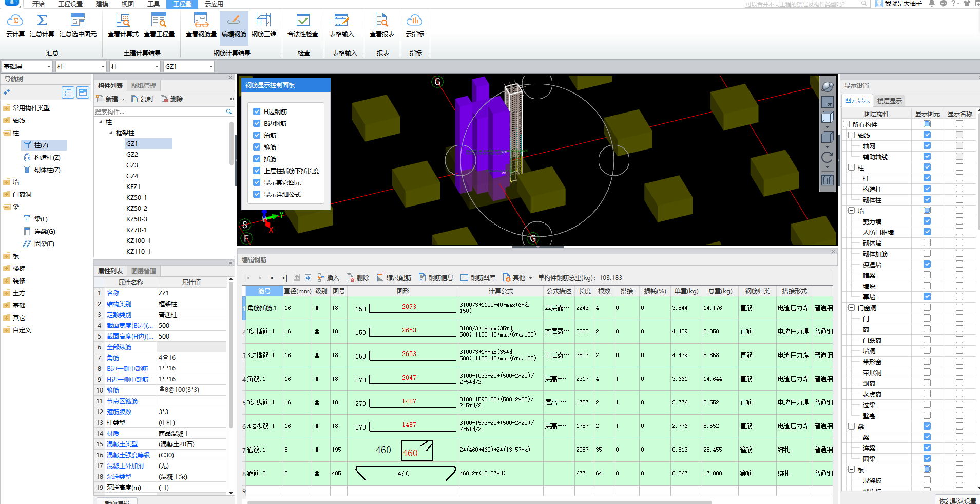Collapse 门窗洞 group in display settings
Viewport: 980px width, 504px height.
(852, 308)
